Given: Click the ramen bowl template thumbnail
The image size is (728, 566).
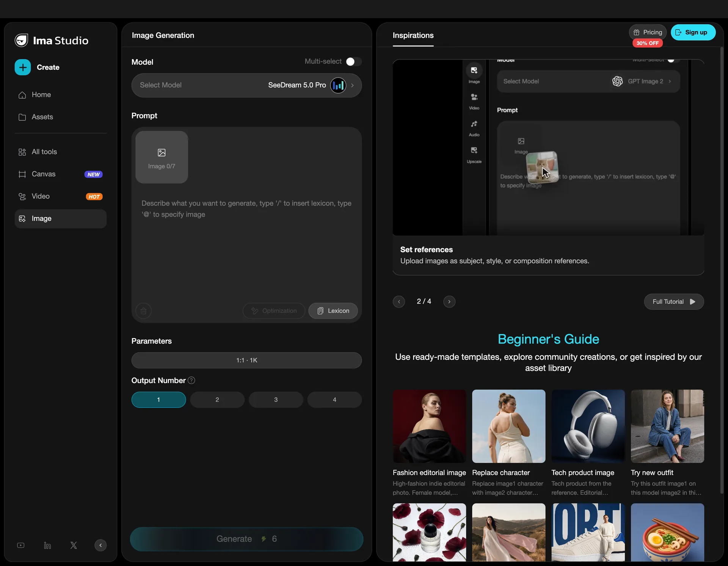Looking at the screenshot, I should [x=667, y=532].
